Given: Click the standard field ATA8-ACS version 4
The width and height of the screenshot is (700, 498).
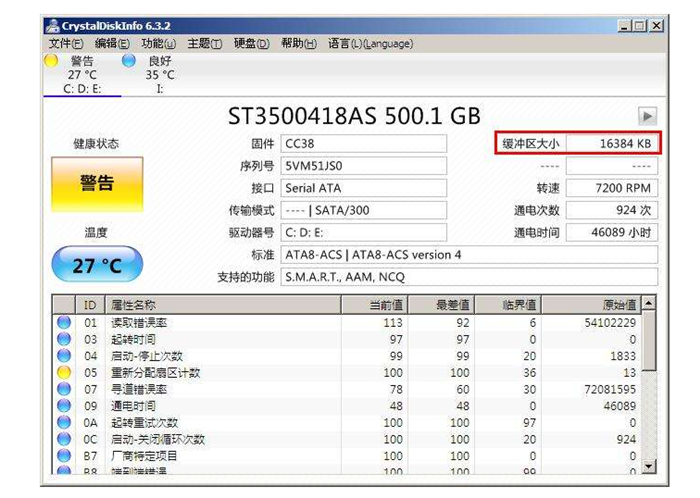Looking at the screenshot, I should 469,255.
